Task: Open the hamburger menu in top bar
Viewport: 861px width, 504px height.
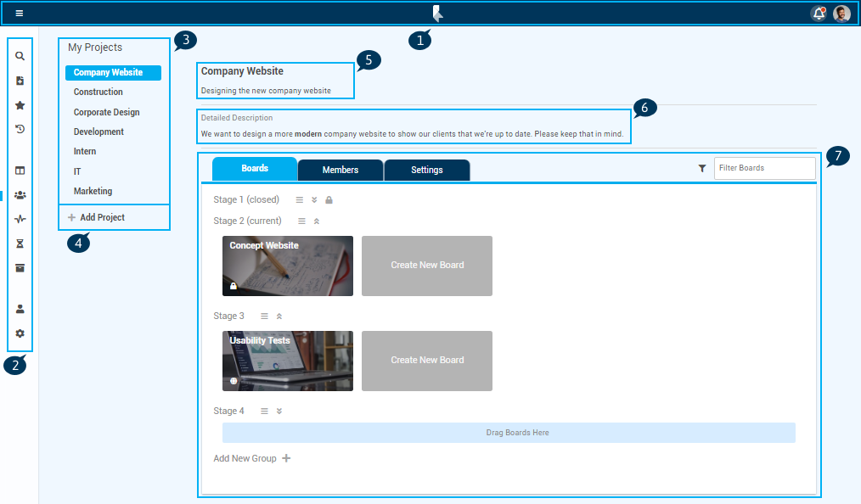Action: [20, 14]
